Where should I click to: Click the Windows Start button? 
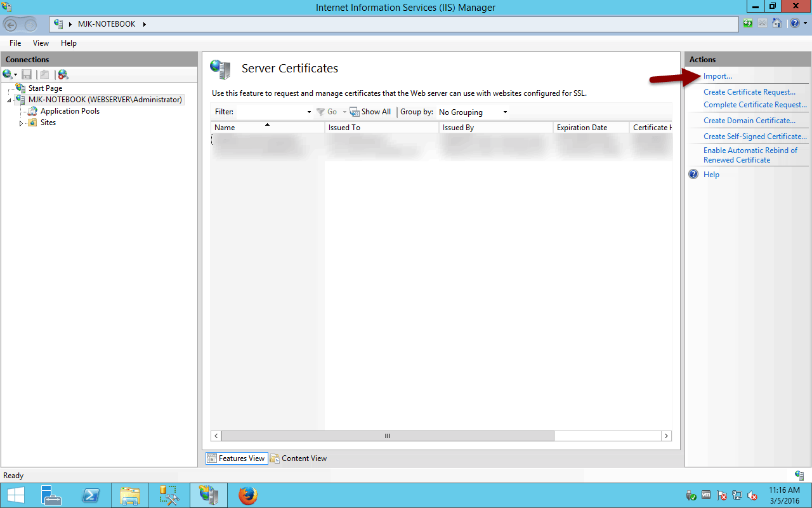(x=15, y=495)
